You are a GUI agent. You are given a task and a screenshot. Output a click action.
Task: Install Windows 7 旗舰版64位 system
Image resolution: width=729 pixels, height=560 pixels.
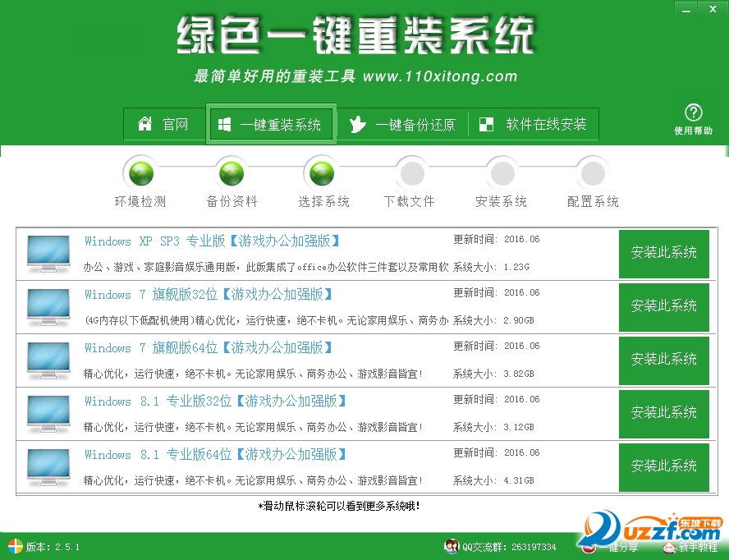(664, 360)
